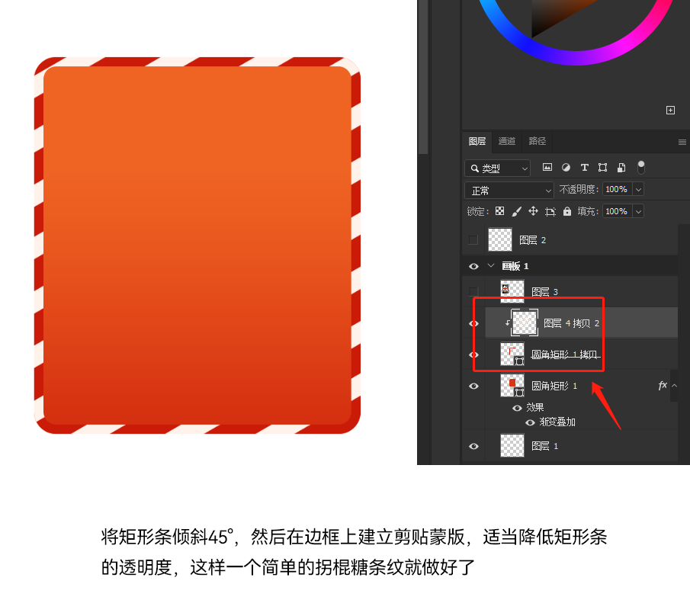Screen dimensions: 690x616
Task: Click the 渐变叠加 effect label
Action: click(557, 422)
